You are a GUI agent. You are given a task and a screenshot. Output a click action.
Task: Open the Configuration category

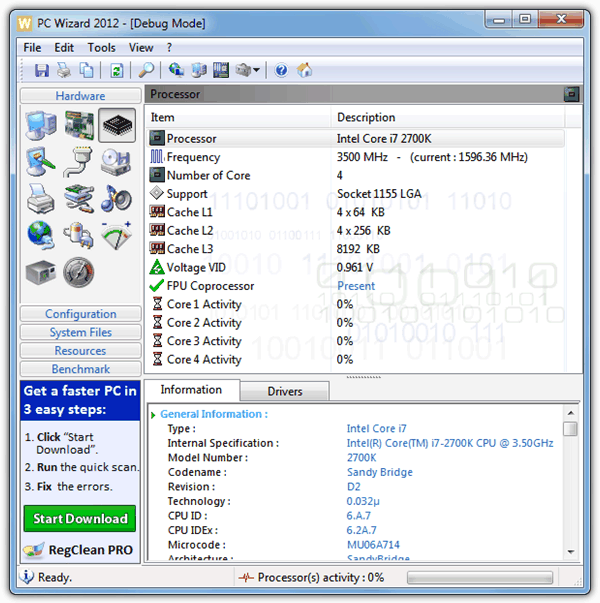80,314
